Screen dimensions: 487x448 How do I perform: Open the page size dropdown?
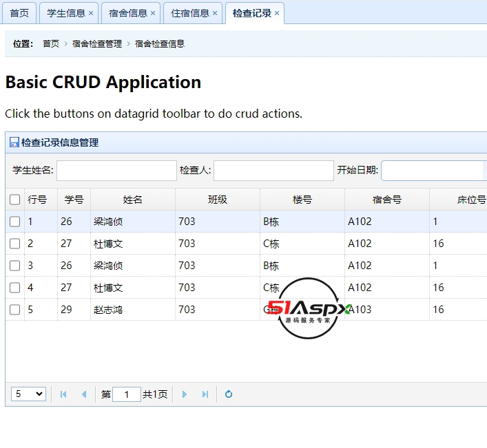click(29, 394)
